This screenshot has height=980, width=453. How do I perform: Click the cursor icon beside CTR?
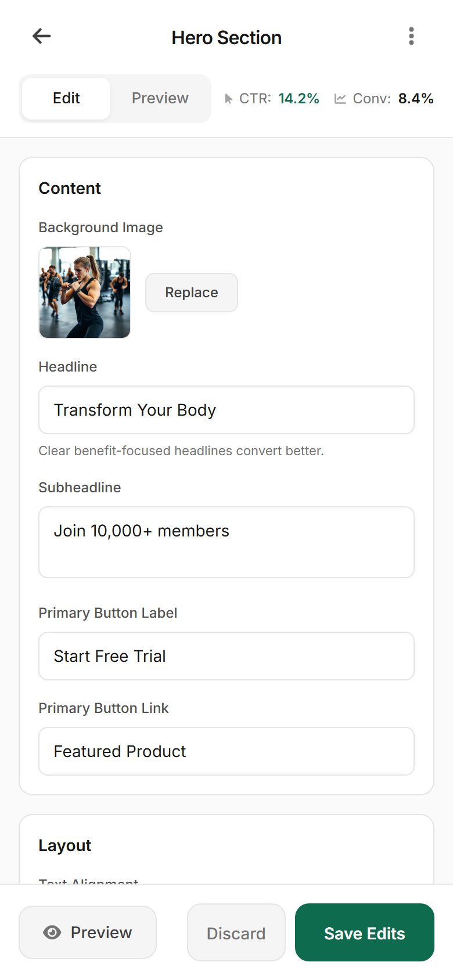[x=229, y=99]
